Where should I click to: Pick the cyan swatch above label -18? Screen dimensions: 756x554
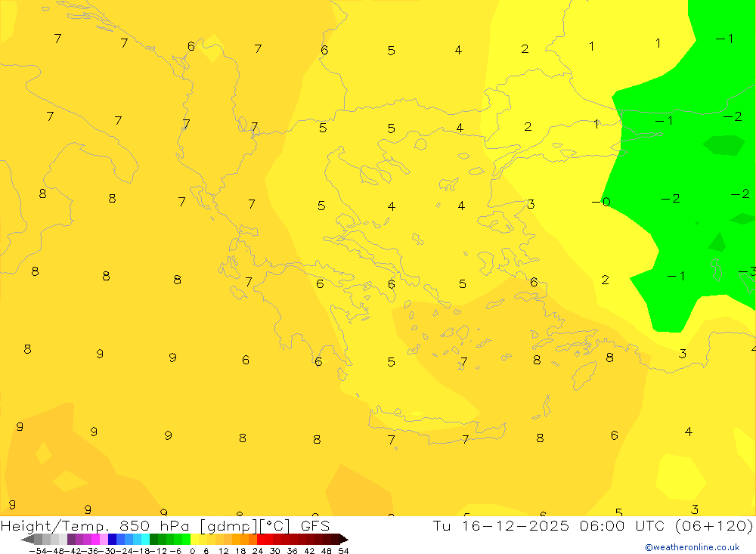(145, 539)
